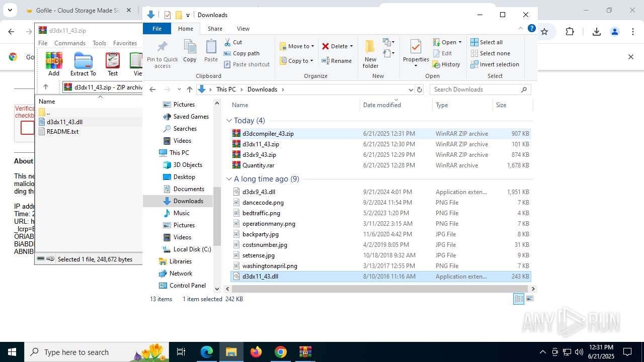Refresh the Downloads folder view

420,89
